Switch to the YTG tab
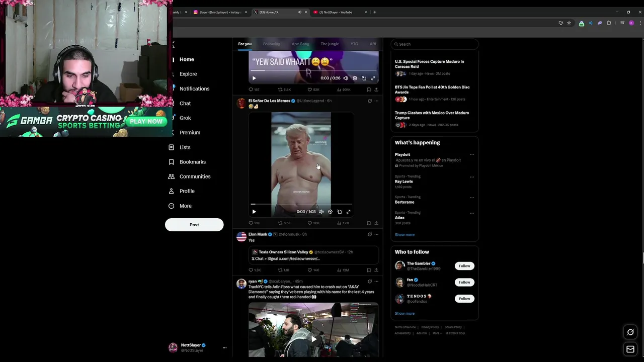This screenshot has width=644, height=362. coord(354,44)
